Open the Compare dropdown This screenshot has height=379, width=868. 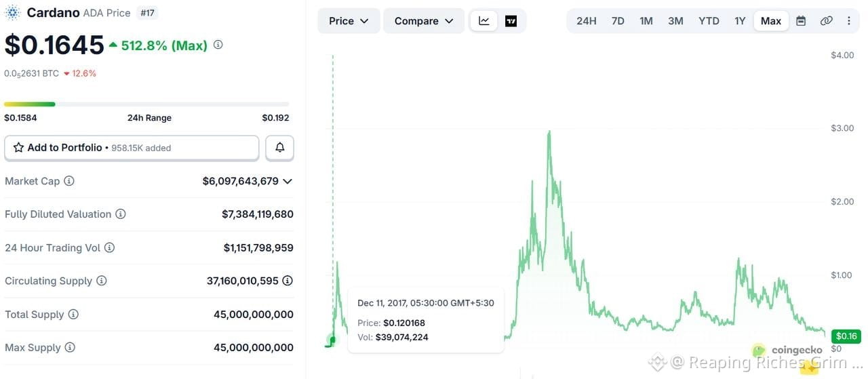424,21
